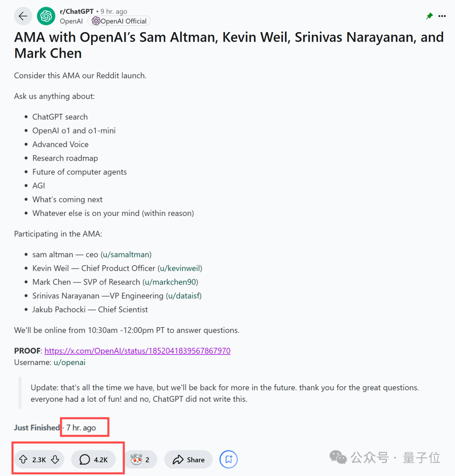The height and width of the screenshot is (476, 455).
Task: Open the r/ChatGPT subreddit name link
Action: point(77,11)
